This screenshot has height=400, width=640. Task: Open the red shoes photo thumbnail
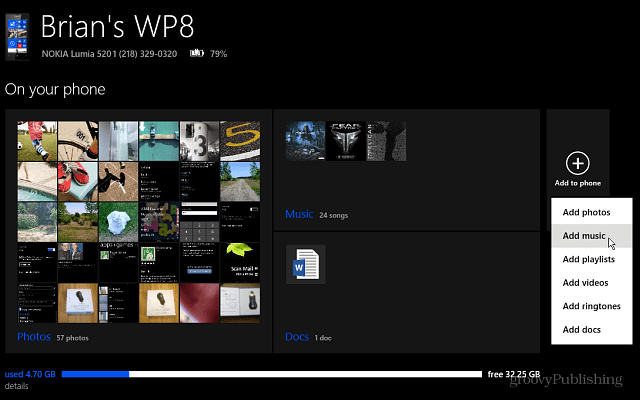coord(78,181)
